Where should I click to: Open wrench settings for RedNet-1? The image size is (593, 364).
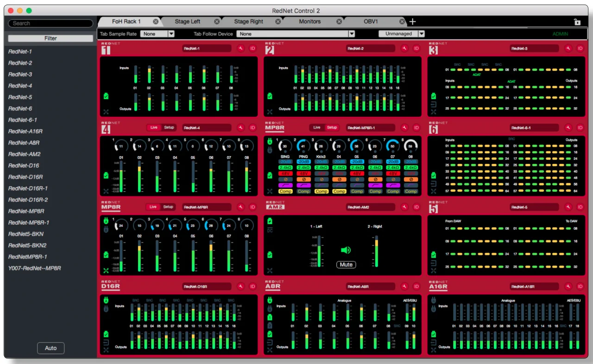click(x=241, y=48)
